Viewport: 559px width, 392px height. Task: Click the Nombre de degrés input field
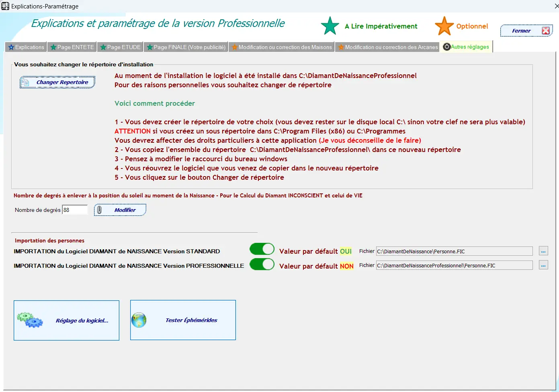(75, 210)
